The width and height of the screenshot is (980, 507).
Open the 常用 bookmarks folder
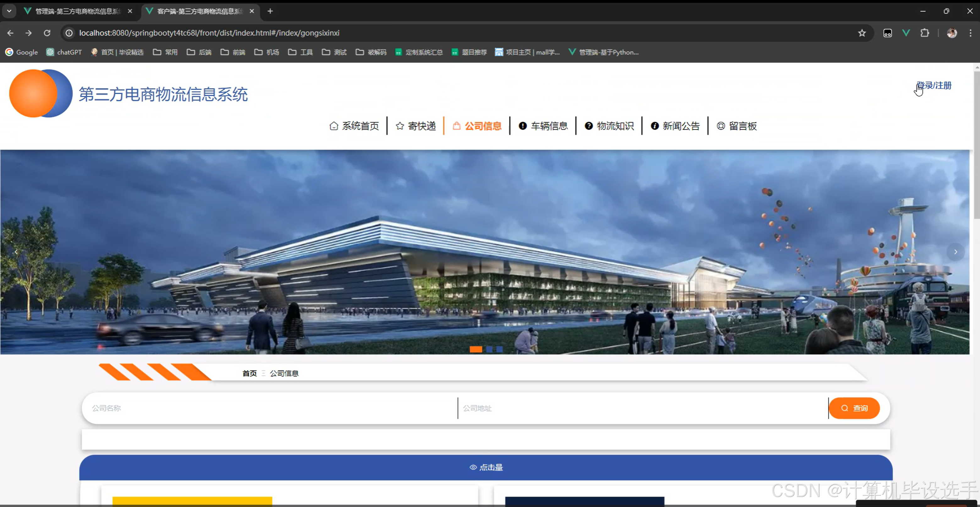point(166,52)
